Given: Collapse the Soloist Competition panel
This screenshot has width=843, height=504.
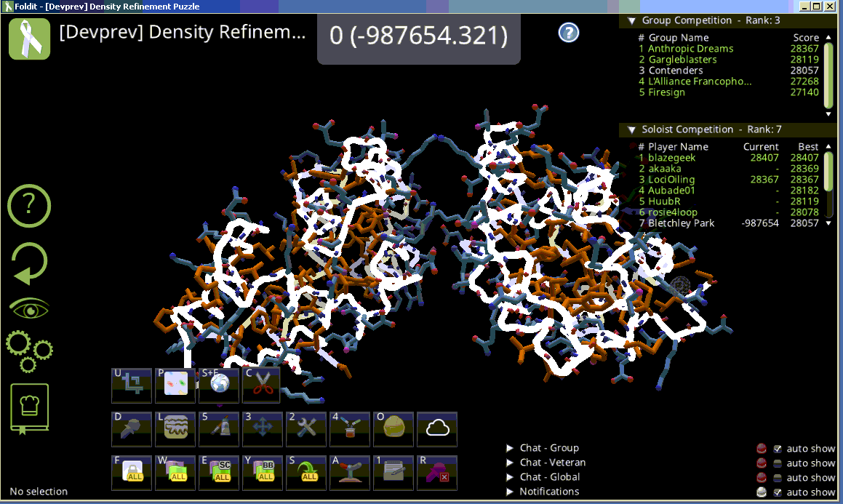Looking at the screenshot, I should coord(629,129).
